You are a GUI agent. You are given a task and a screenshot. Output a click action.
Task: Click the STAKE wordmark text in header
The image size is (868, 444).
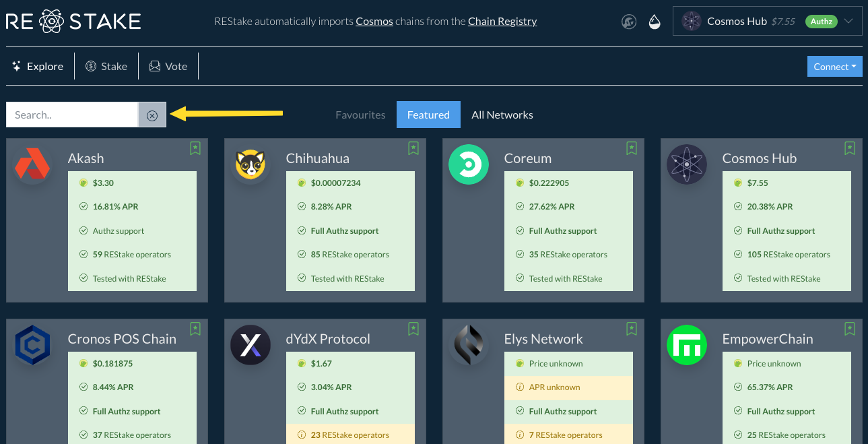point(105,22)
